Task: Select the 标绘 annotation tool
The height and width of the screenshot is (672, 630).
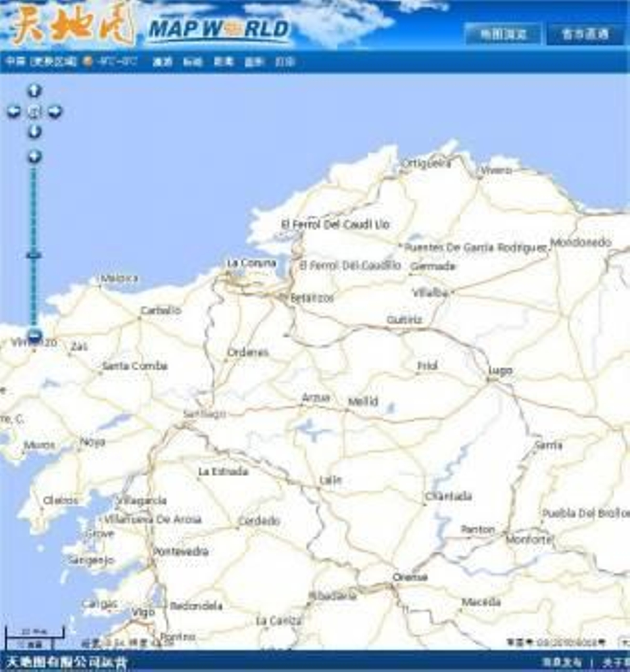Action: pos(193,61)
